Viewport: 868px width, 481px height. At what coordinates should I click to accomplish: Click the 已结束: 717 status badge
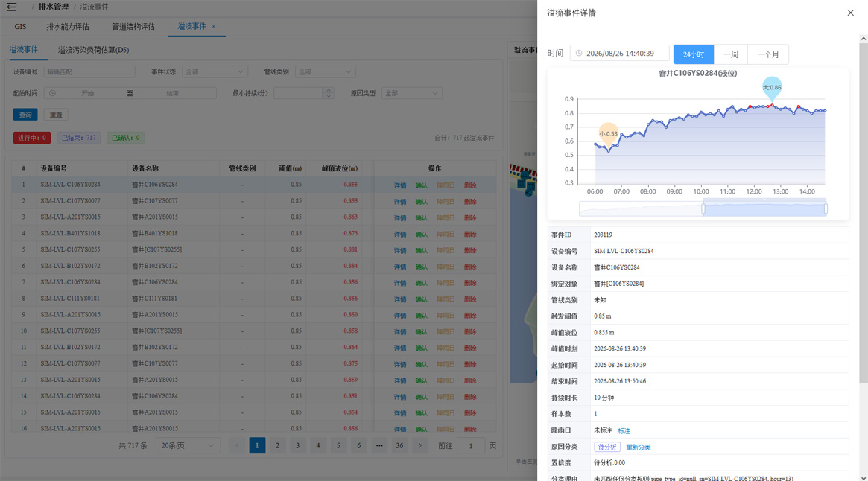(x=79, y=138)
